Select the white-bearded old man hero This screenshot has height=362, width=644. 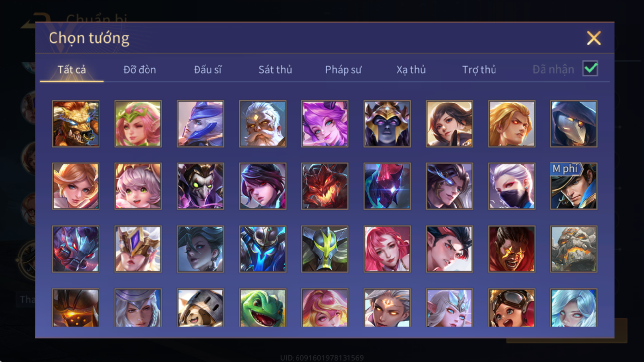pyautogui.click(x=262, y=123)
